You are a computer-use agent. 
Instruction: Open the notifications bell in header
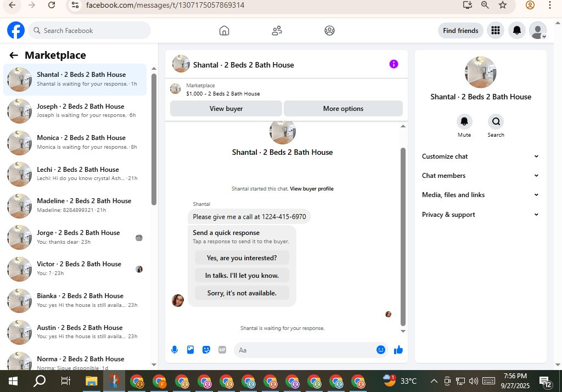[x=516, y=31]
